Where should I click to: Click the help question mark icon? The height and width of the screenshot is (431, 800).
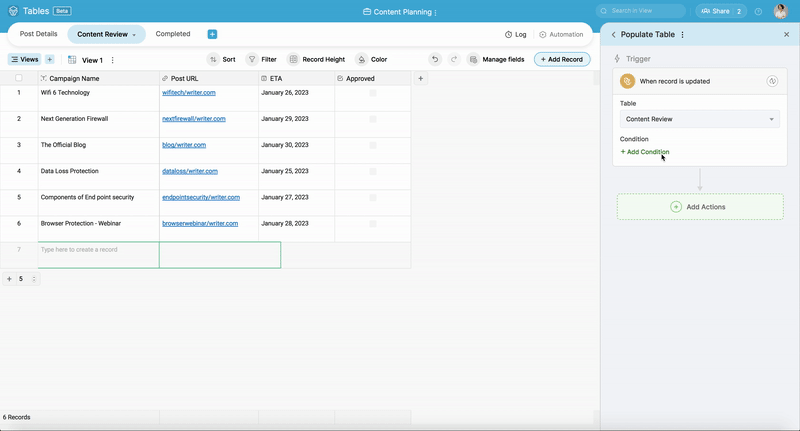(x=758, y=12)
